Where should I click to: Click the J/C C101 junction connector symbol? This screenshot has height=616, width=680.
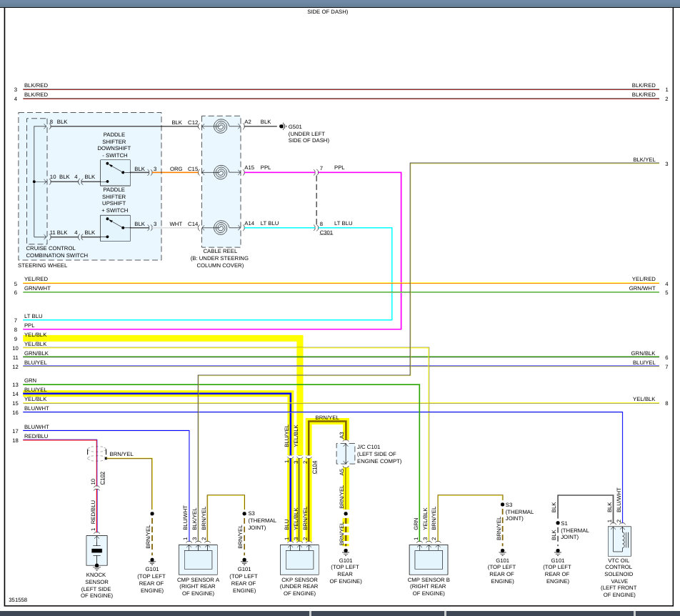346,454
